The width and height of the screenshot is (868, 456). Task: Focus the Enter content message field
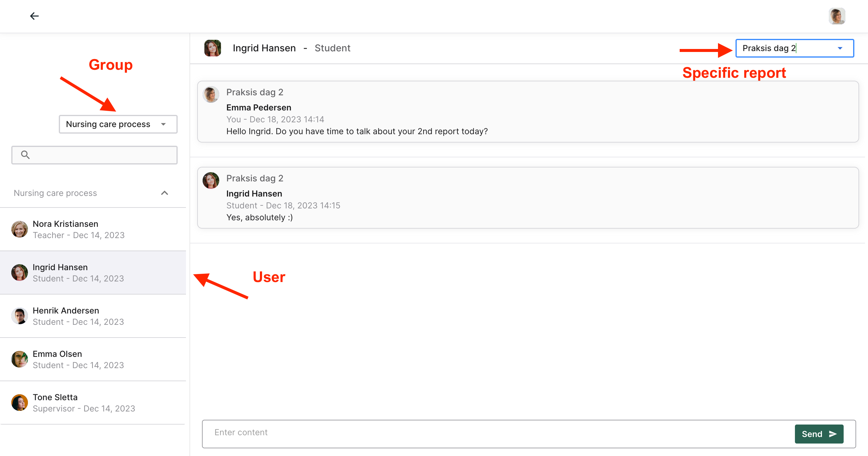click(x=495, y=433)
